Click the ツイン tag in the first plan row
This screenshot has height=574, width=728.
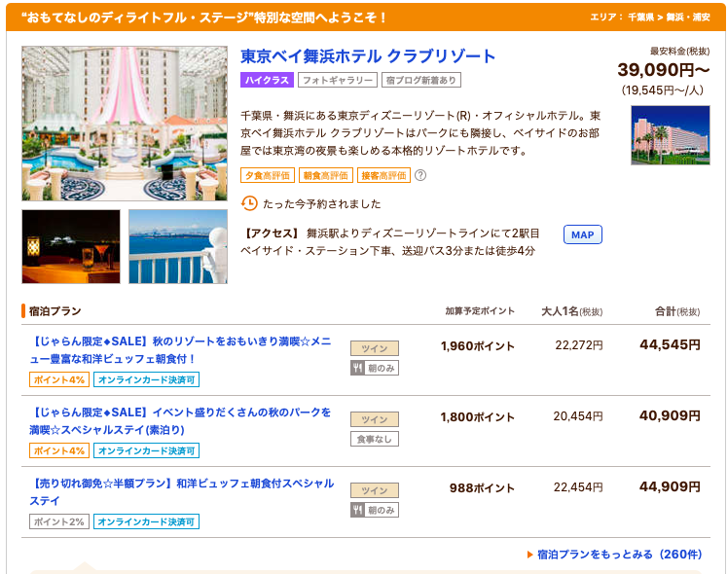(374, 348)
